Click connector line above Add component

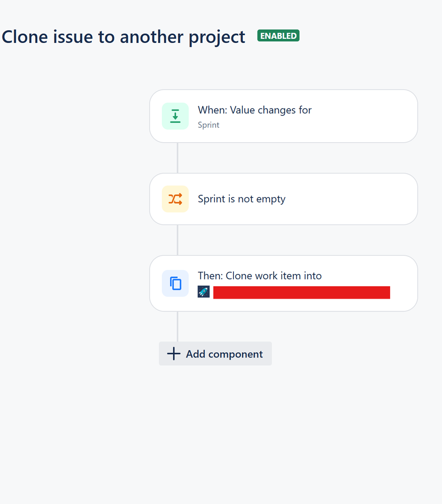tap(177, 326)
